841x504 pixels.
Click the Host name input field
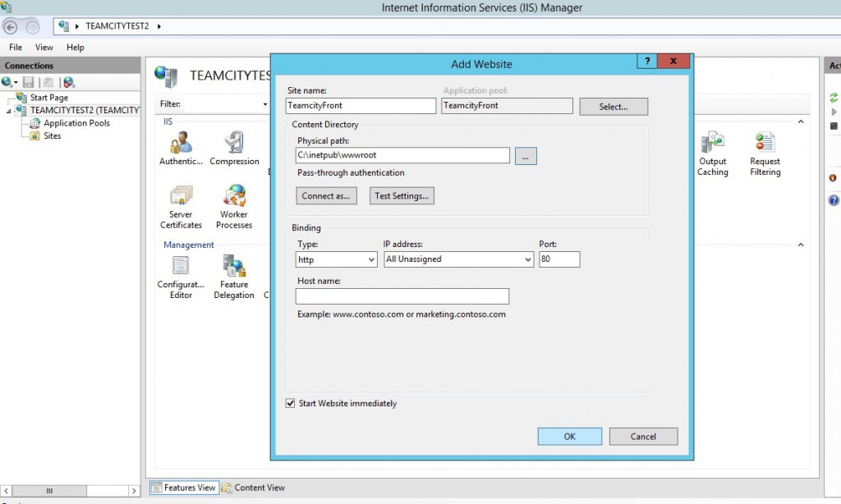coord(402,296)
